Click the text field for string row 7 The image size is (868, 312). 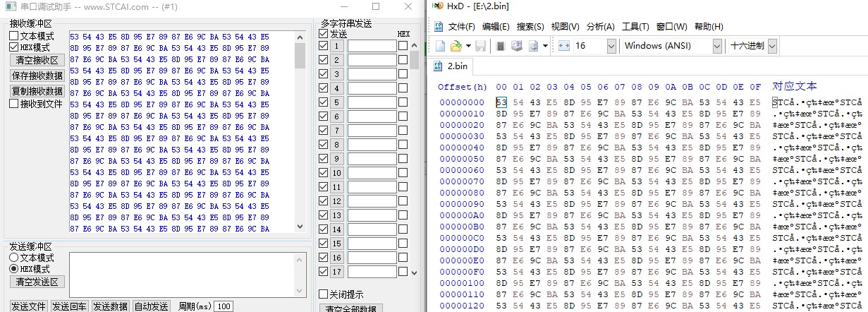372,131
